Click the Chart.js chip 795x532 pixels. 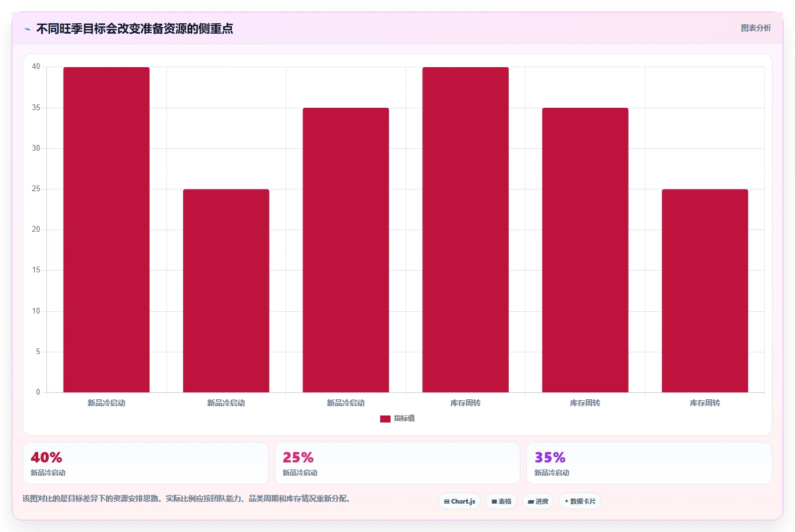(460, 501)
